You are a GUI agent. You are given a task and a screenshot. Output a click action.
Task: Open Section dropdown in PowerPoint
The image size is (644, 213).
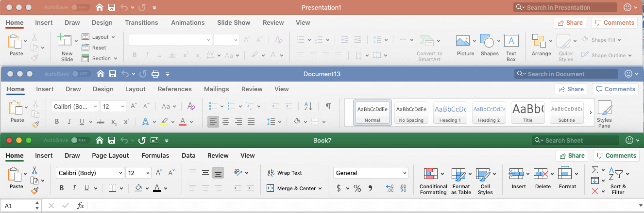100,58
